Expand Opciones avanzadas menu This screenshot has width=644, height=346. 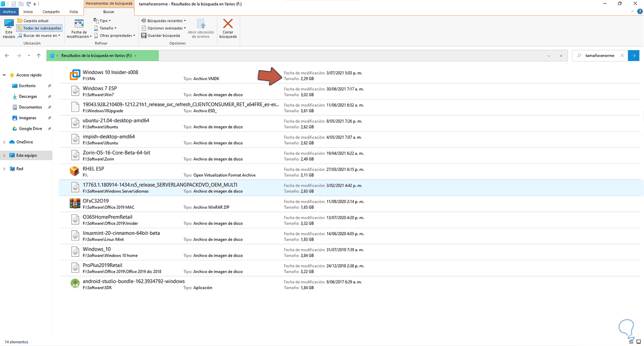coord(163,28)
